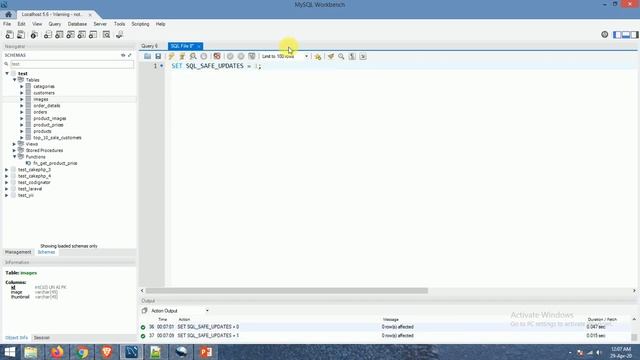
Task: Collapse the Functions folder
Action: (14, 157)
